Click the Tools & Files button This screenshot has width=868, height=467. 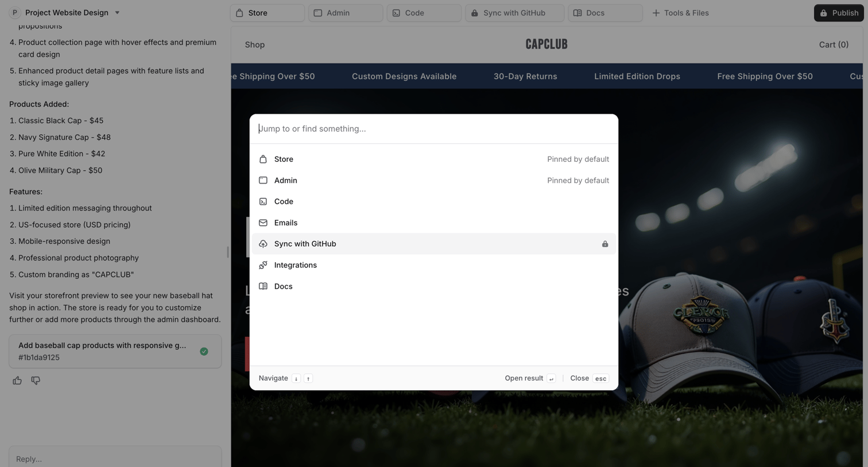click(x=680, y=13)
